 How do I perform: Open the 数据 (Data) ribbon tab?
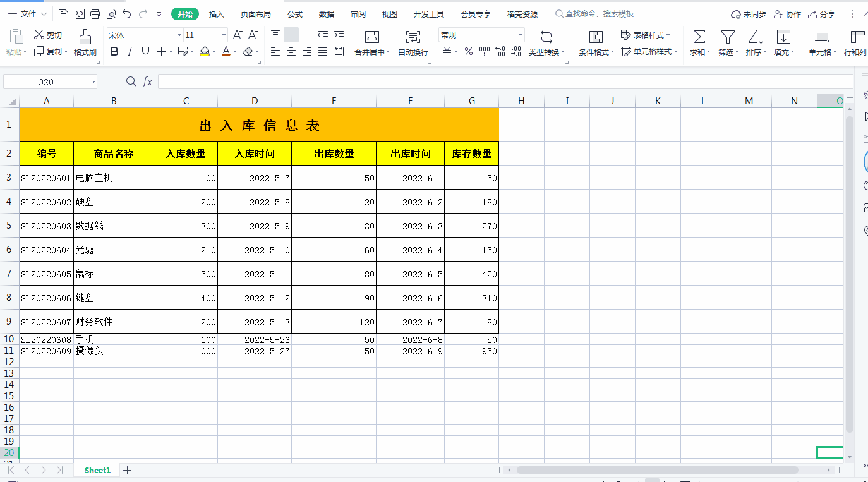pos(327,14)
